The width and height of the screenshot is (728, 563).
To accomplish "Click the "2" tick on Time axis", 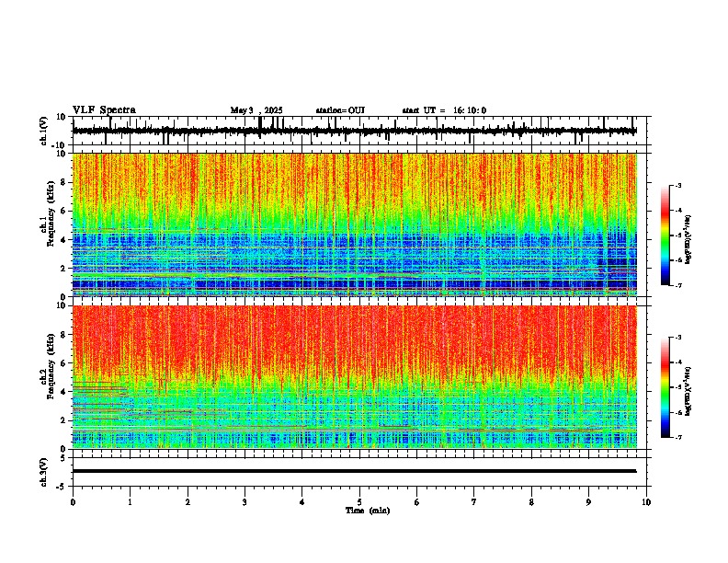I will pos(188,502).
